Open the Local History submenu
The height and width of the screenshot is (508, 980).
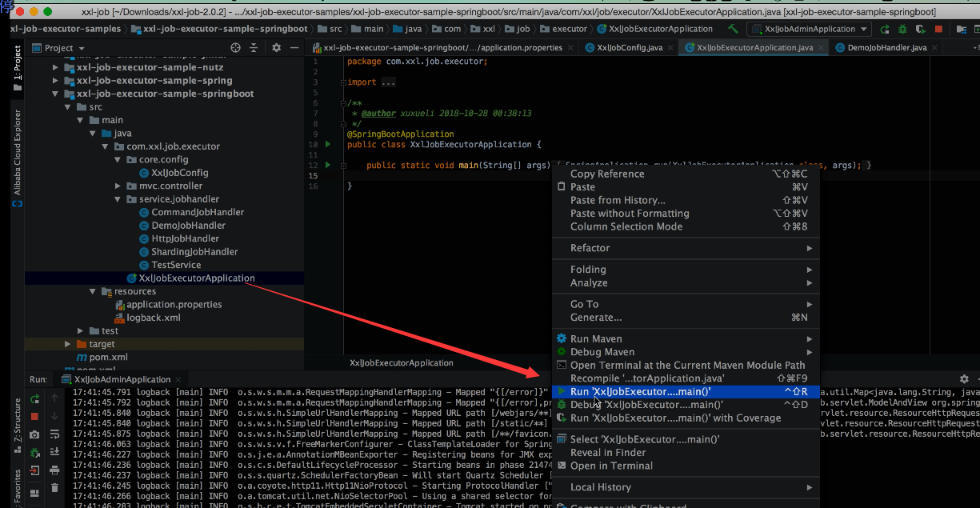[x=685, y=487]
